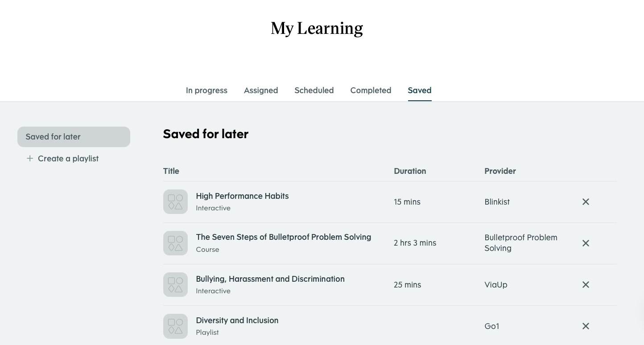The image size is (644, 345).
Task: Select Saved for later in sidebar
Action: [74, 137]
